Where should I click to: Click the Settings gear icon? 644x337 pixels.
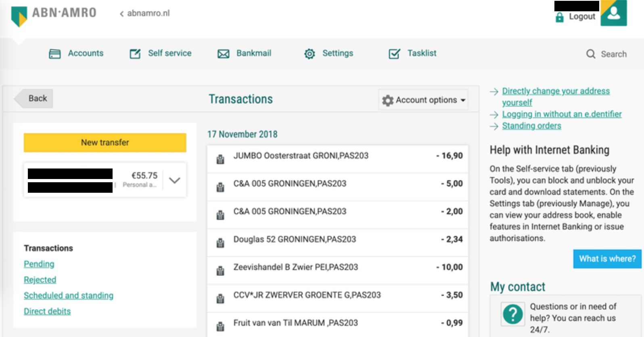[309, 54]
